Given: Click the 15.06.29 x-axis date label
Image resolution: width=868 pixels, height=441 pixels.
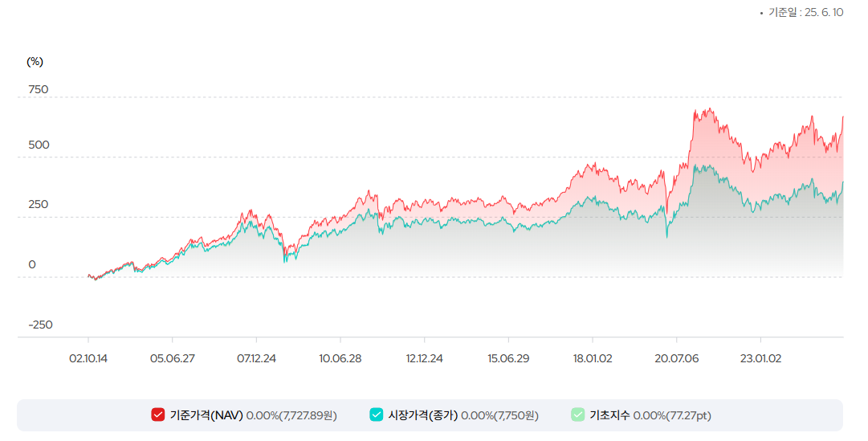Looking at the screenshot, I should pos(508,358).
